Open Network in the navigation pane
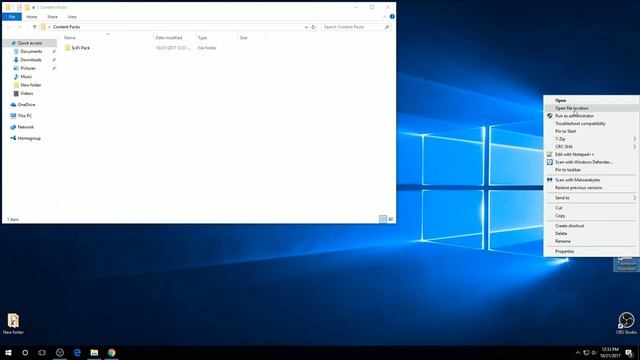Image resolution: width=640 pixels, height=360 pixels. click(x=26, y=127)
